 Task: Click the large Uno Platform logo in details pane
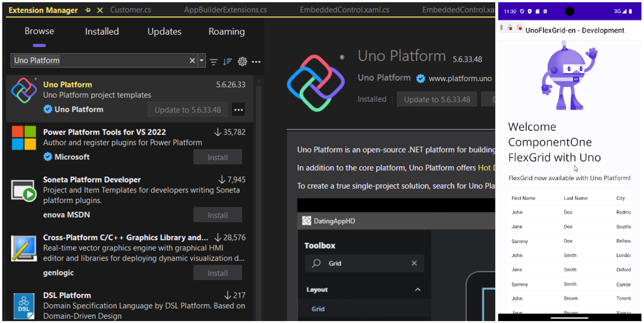tap(316, 83)
